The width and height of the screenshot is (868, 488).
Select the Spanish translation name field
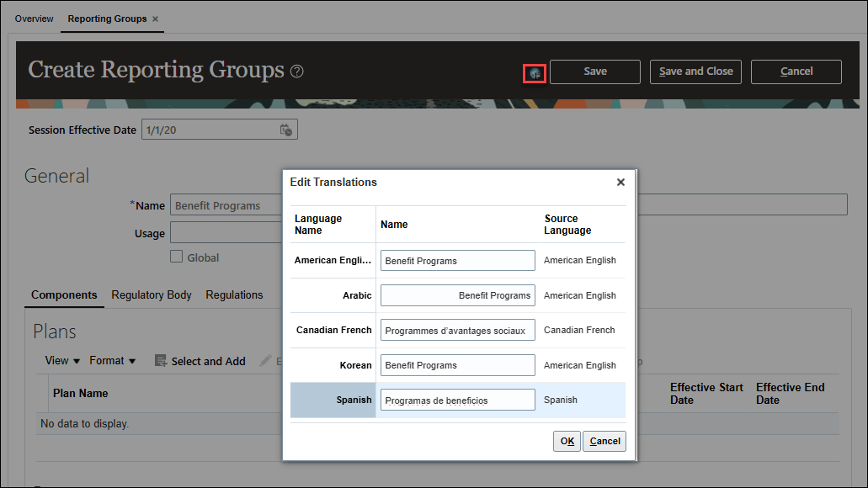[457, 400]
